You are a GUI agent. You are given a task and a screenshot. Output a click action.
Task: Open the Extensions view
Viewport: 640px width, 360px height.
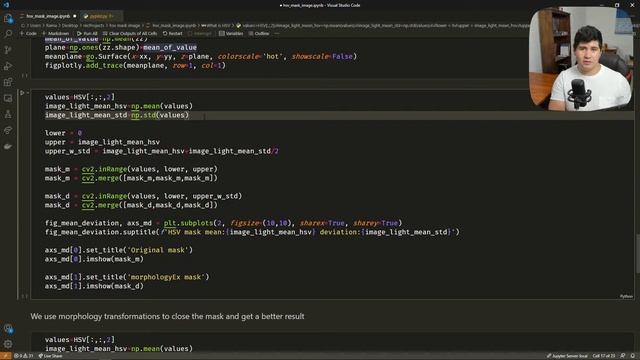tap(8, 82)
